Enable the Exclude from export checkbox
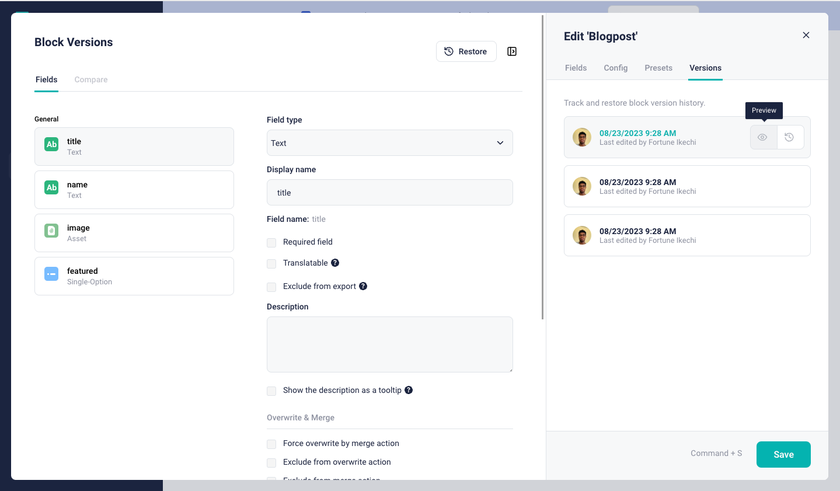This screenshot has width=840, height=491. (x=272, y=287)
